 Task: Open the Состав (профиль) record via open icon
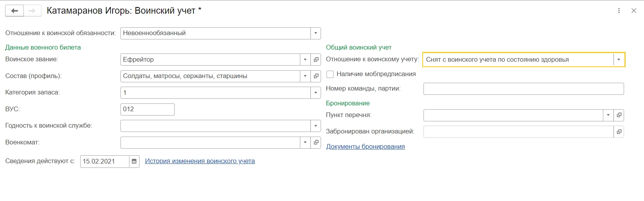point(316,76)
